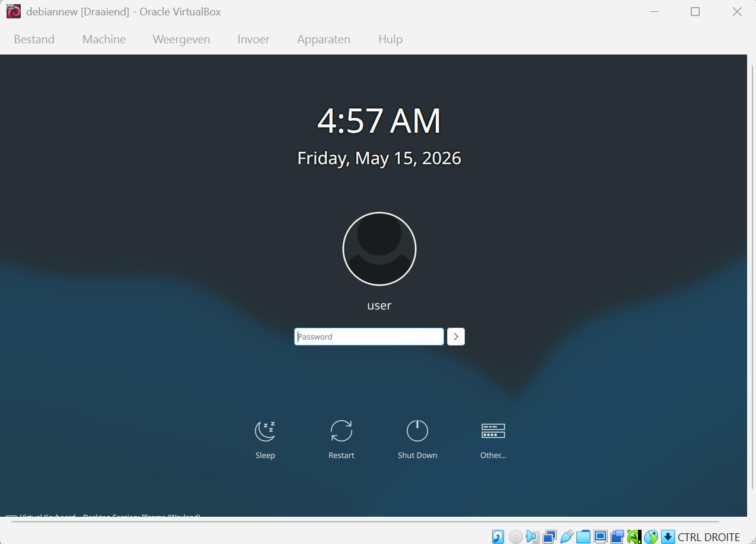Focus the Password input field
756x544 pixels.
(369, 337)
